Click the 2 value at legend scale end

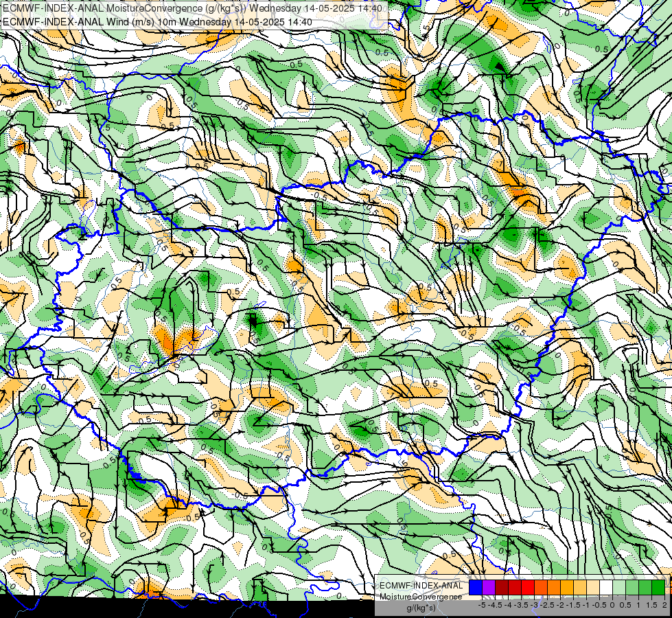664,605
